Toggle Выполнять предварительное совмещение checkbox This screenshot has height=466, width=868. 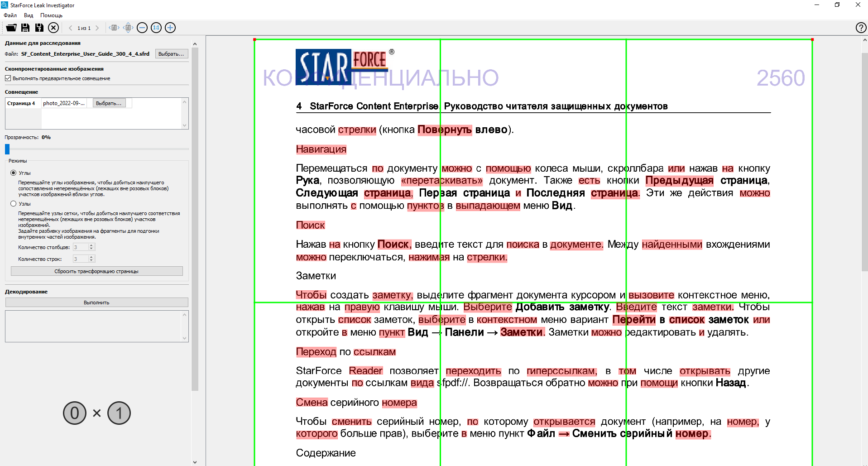[x=8, y=78]
